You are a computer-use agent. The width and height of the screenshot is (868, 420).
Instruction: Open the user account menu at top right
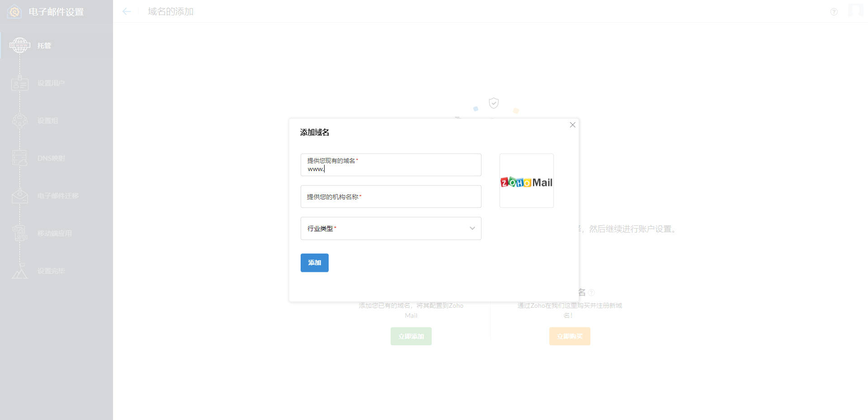857,12
